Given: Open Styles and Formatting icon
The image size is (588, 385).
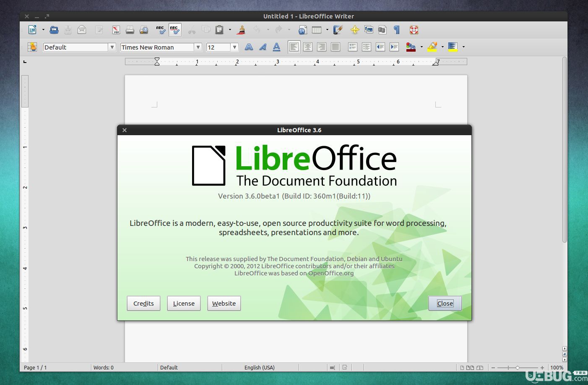Looking at the screenshot, I should [32, 47].
